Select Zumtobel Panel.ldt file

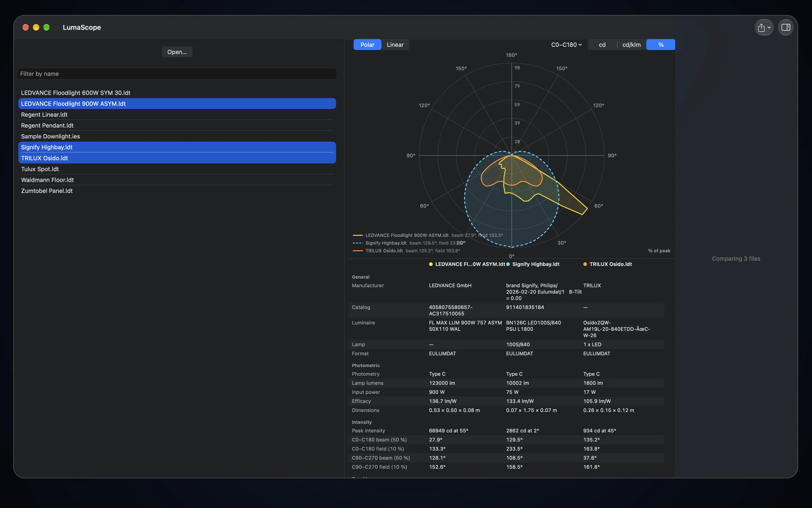(x=177, y=191)
